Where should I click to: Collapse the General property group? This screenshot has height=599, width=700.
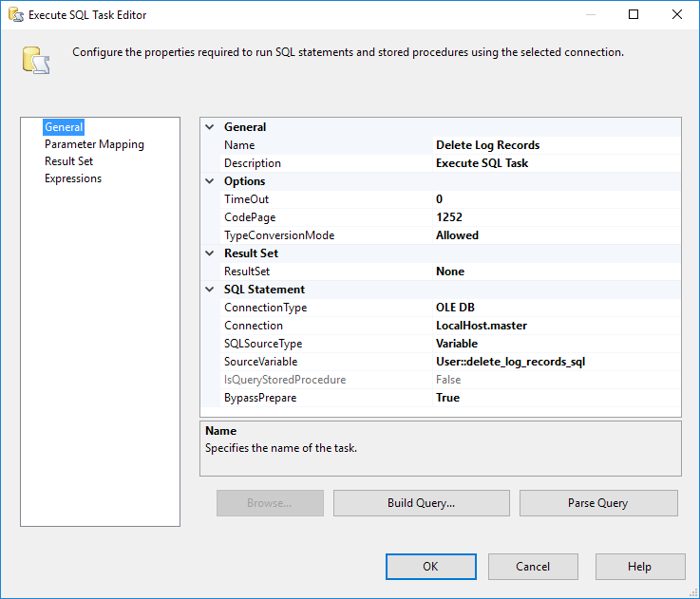tap(209, 127)
